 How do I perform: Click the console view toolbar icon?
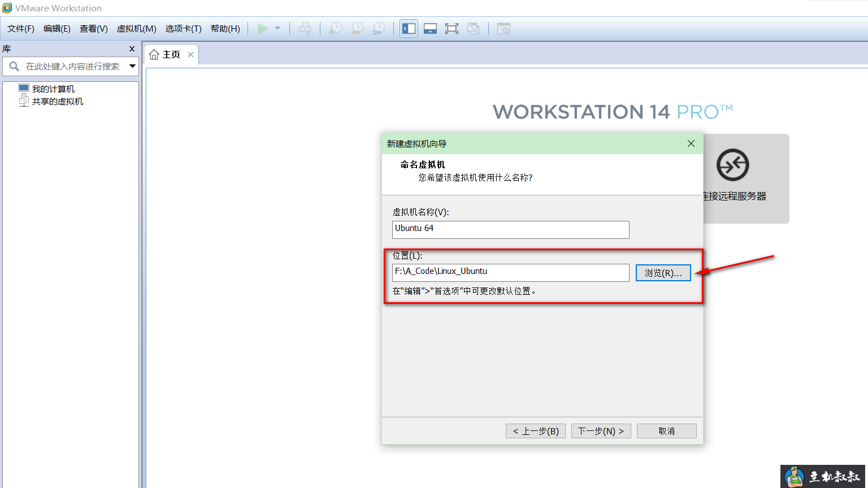(504, 28)
